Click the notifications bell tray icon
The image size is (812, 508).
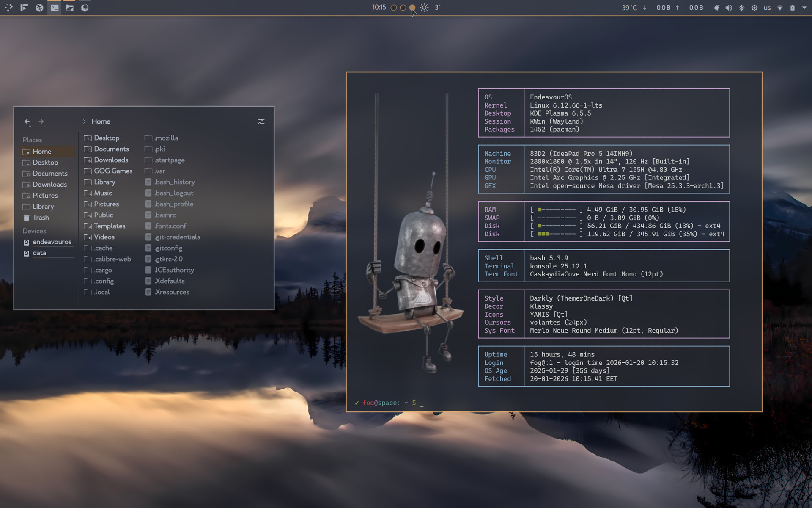(716, 8)
